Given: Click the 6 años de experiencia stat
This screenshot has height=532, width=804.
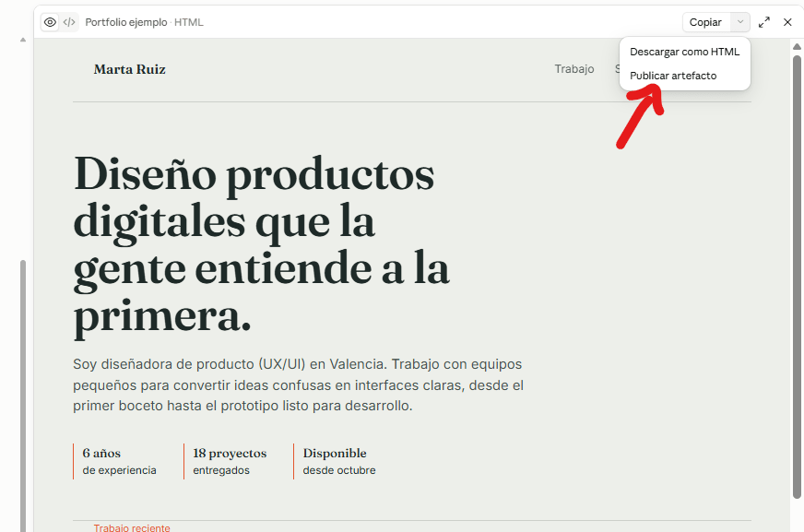Looking at the screenshot, I should click(119, 461).
